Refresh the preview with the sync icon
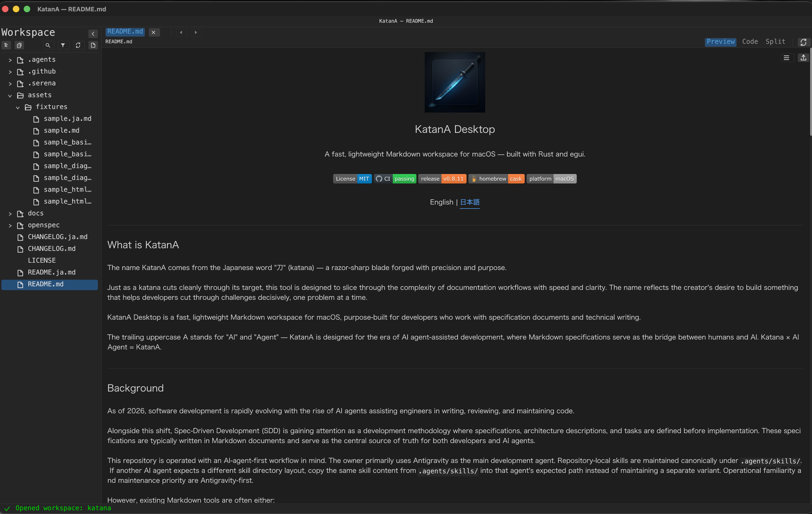 803,42
